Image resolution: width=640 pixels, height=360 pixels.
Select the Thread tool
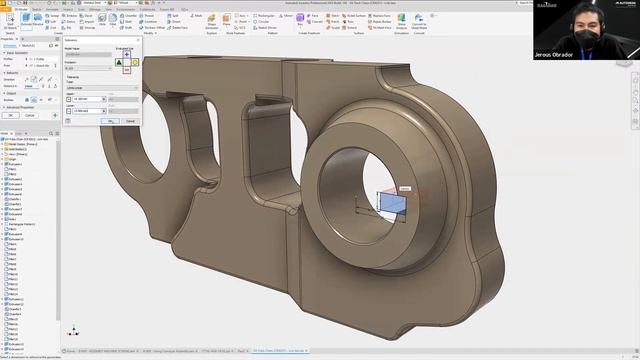click(147, 16)
